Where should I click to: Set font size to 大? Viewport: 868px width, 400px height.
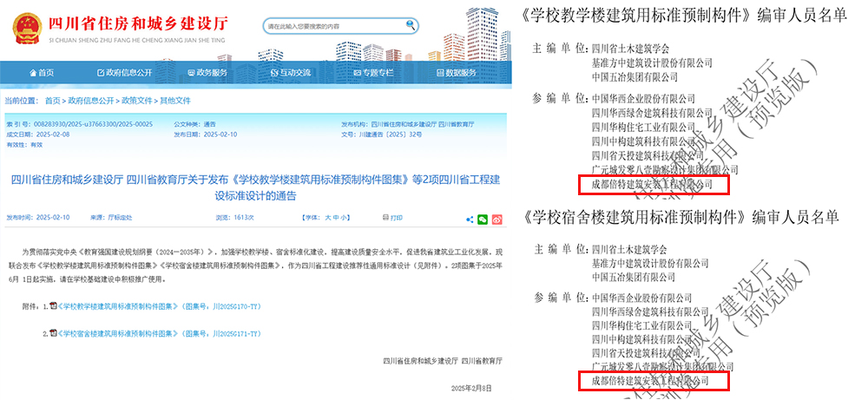tap(328, 218)
